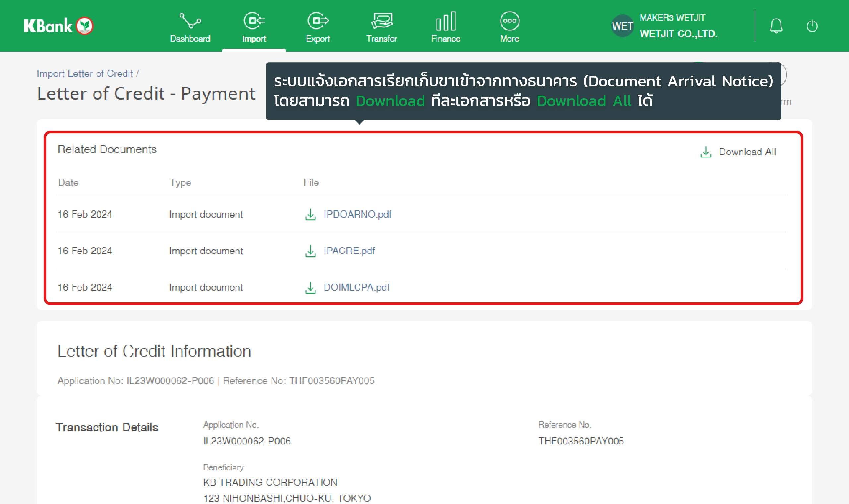The image size is (849, 504).
Task: Open notifications bell icon
Action: point(776,26)
